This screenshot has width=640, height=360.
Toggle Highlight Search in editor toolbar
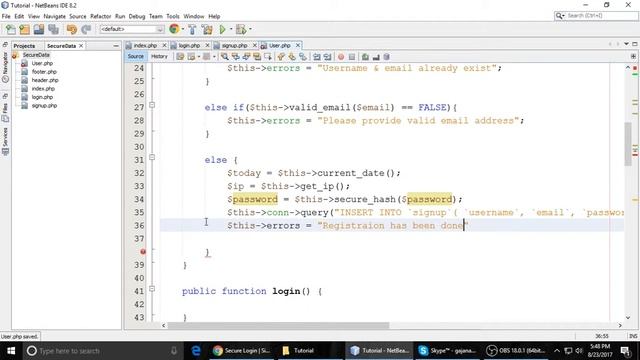click(257, 57)
